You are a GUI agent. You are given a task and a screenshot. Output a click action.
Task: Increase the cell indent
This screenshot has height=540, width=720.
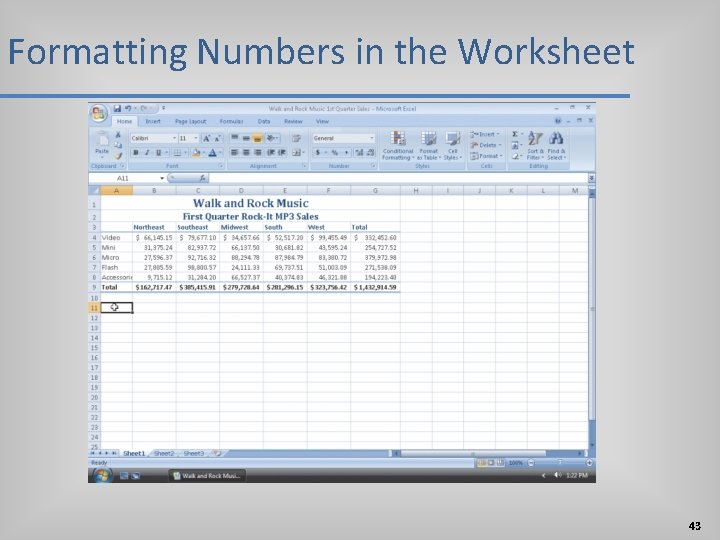(x=282, y=152)
